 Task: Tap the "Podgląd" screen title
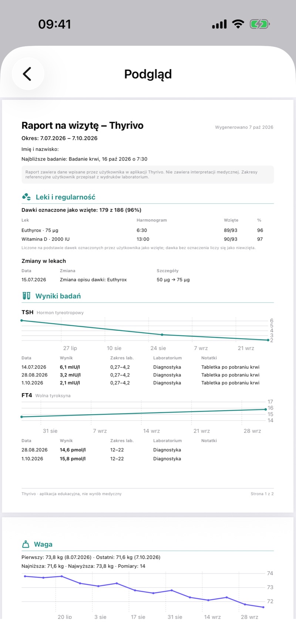pos(148,74)
